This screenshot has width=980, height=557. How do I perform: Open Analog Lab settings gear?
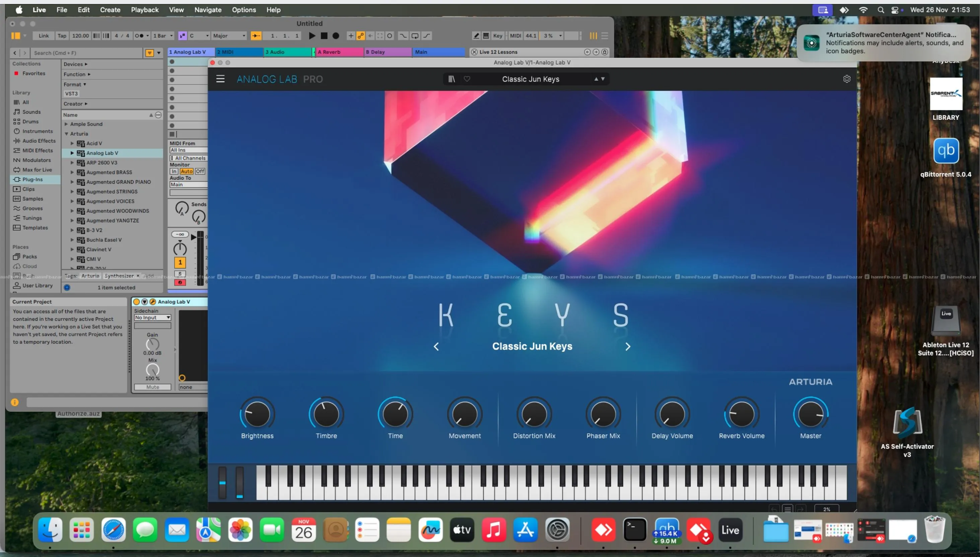(x=847, y=79)
